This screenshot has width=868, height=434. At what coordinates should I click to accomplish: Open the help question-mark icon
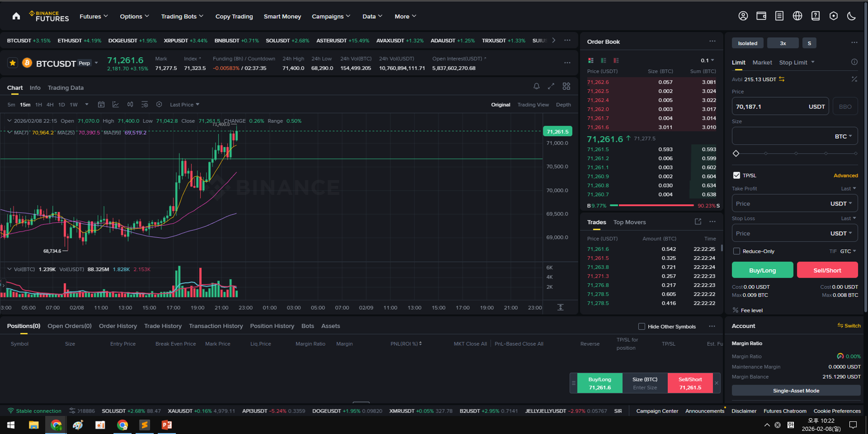[x=815, y=16]
